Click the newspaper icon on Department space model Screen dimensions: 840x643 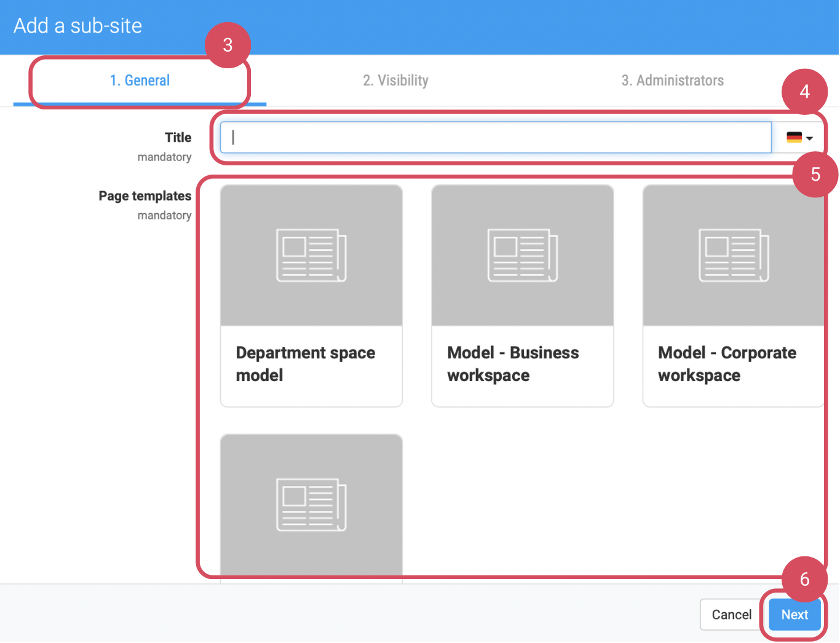point(311,255)
